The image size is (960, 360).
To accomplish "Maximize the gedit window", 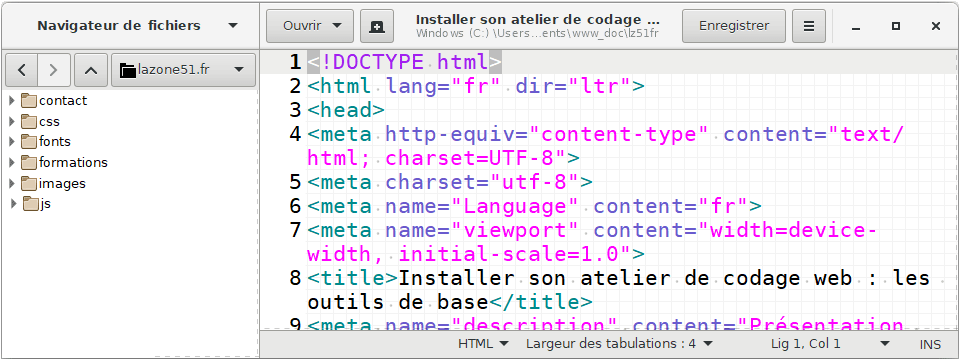I will (896, 26).
